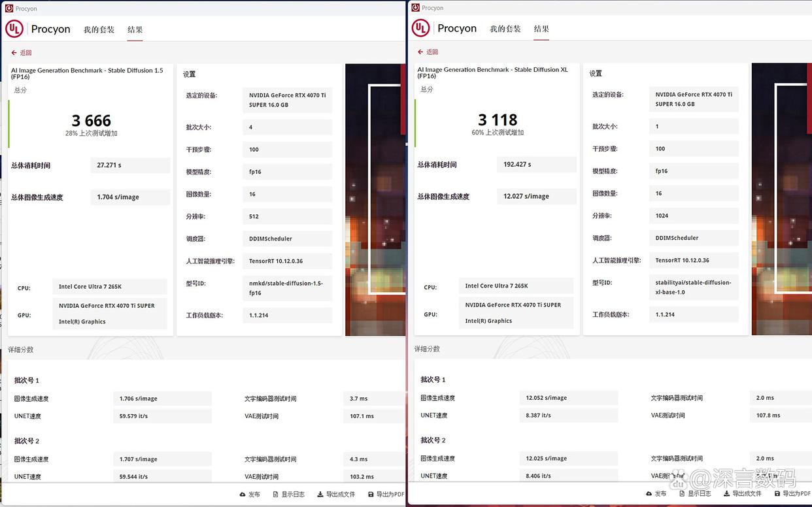Image resolution: width=812 pixels, height=507 pixels.
Task: Click 导出为PDF save icon in left window
Action: click(371, 495)
